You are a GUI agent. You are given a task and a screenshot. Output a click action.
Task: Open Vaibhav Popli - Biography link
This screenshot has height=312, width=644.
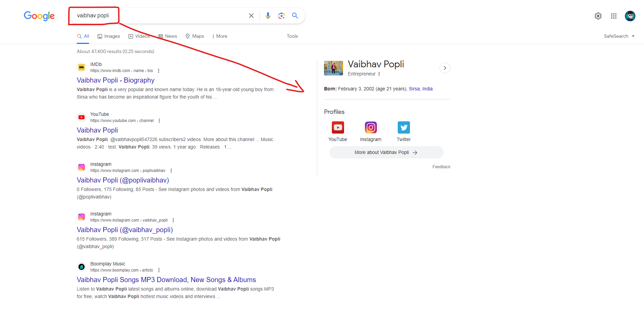tap(115, 80)
